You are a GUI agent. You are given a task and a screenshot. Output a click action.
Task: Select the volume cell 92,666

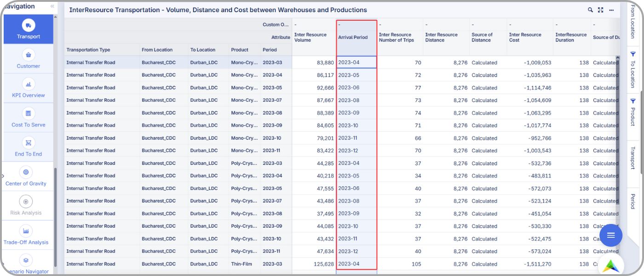tap(314, 88)
